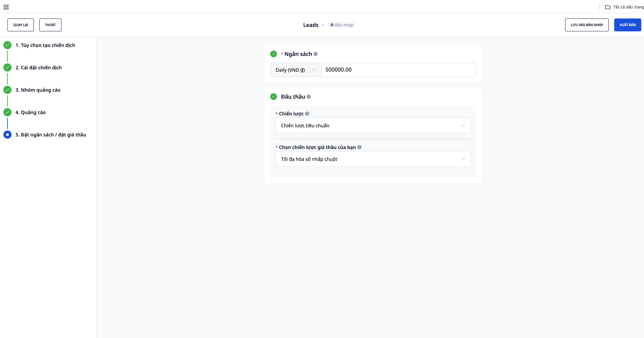The width and height of the screenshot is (644, 338).
Task: Click help icon beside Chọn chiến lược giá thầu
Action: pyautogui.click(x=359, y=147)
